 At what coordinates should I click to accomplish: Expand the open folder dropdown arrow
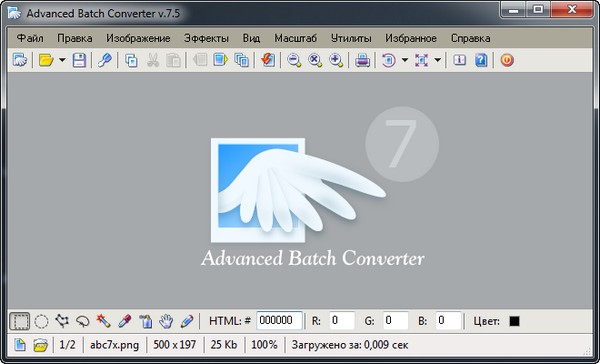tap(62, 60)
